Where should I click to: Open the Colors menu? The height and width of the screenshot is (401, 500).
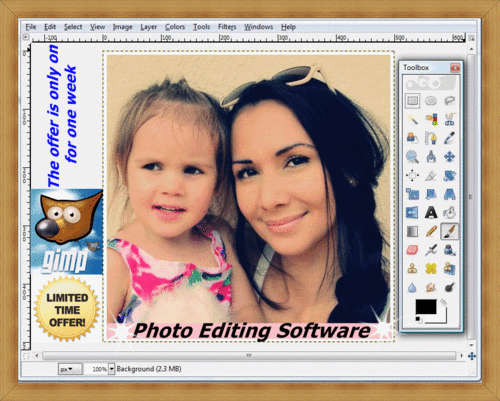point(175,27)
